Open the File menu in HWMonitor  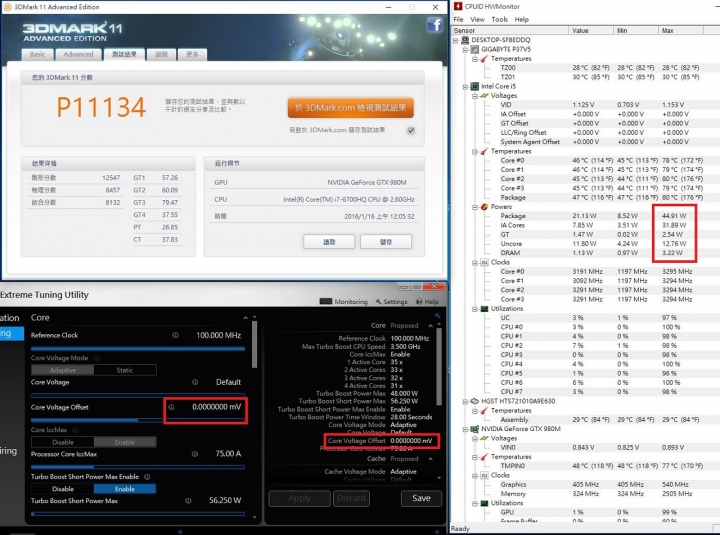(458, 19)
